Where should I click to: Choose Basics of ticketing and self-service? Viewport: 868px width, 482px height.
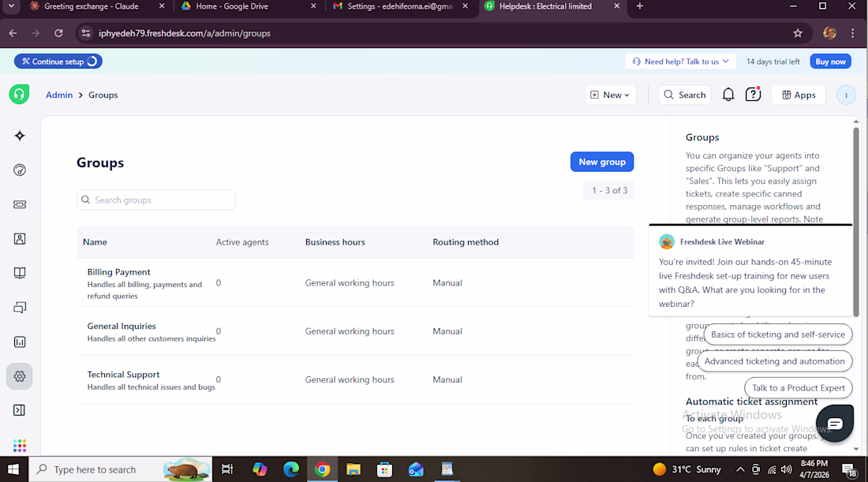[x=778, y=334]
